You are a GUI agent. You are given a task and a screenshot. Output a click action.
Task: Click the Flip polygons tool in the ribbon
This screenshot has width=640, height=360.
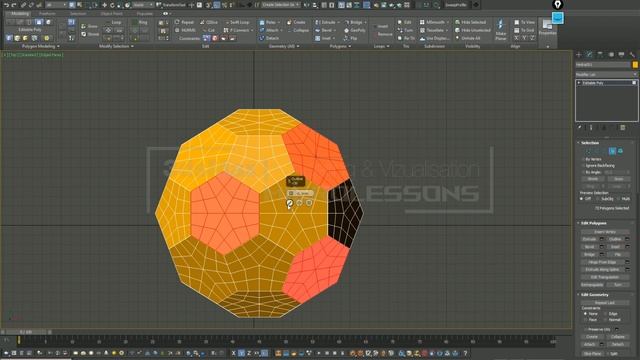coord(351,38)
